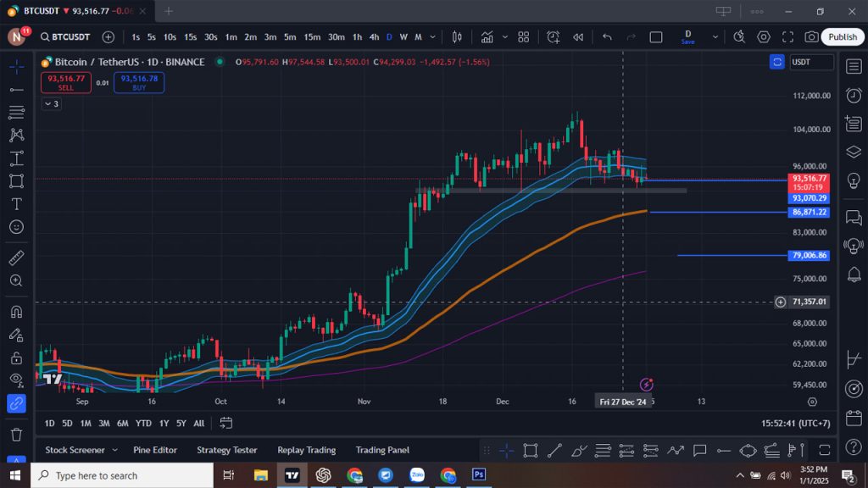Select the Trend Line tool

tap(16, 91)
